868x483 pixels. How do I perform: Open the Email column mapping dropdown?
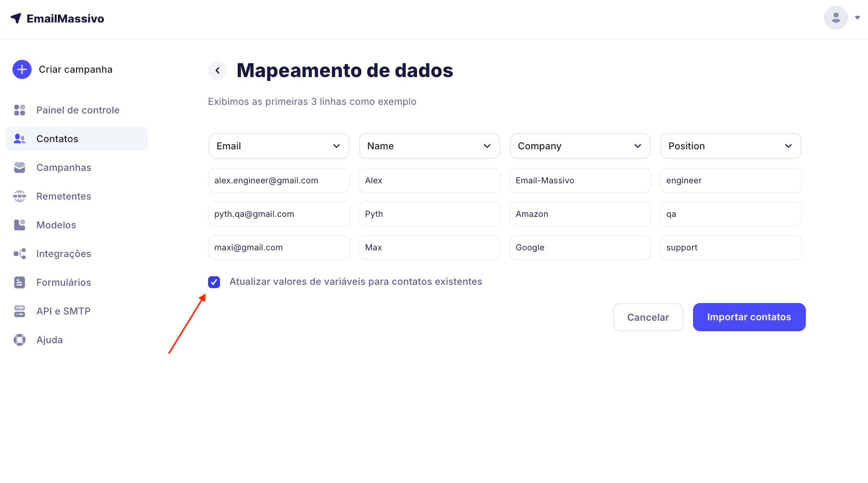pos(279,146)
